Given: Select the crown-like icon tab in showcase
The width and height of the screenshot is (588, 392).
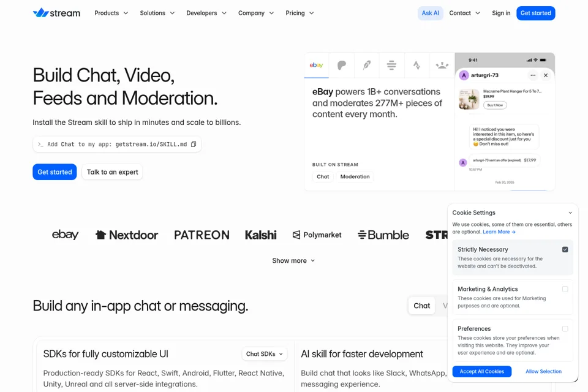Looking at the screenshot, I should (442, 66).
